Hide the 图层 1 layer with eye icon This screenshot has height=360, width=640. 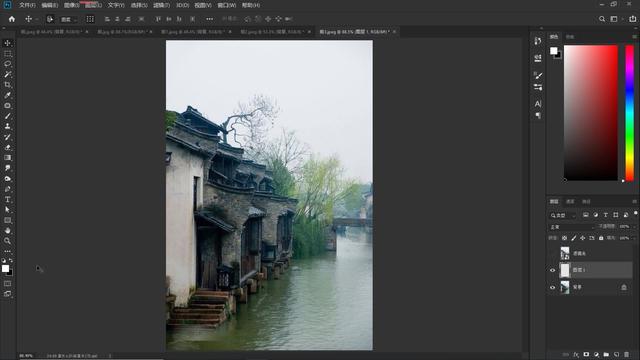(x=552, y=270)
